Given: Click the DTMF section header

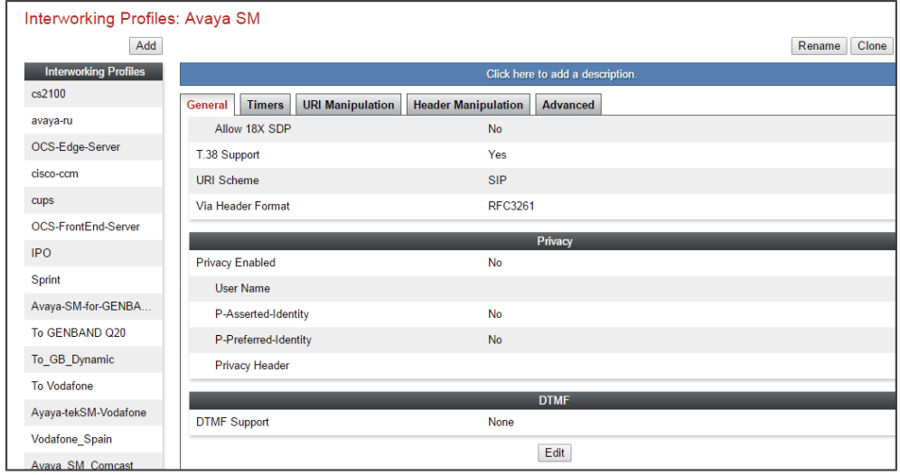Looking at the screenshot, I should click(x=542, y=400).
